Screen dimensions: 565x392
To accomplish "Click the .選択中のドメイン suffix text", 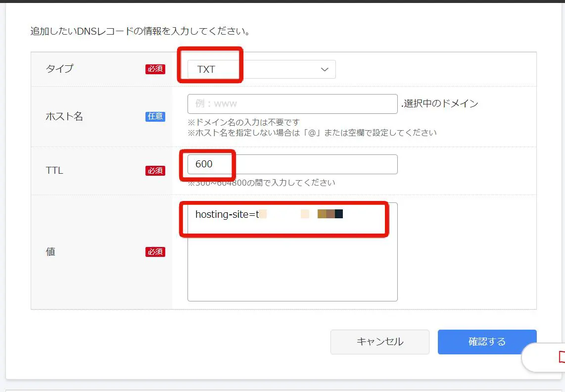I will click(x=439, y=104).
